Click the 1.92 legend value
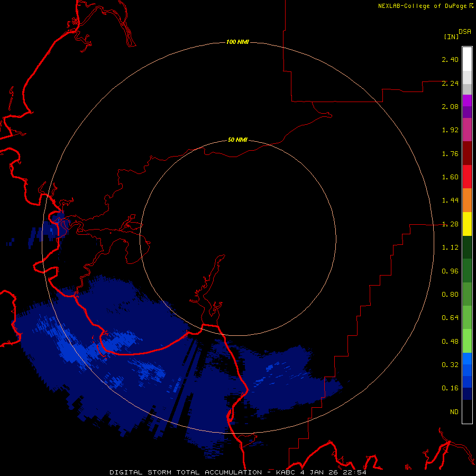This screenshot has height=476, width=476. [x=450, y=130]
